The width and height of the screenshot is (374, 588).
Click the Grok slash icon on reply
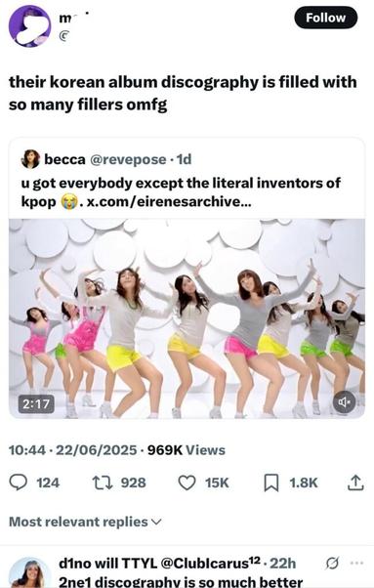[x=332, y=563]
